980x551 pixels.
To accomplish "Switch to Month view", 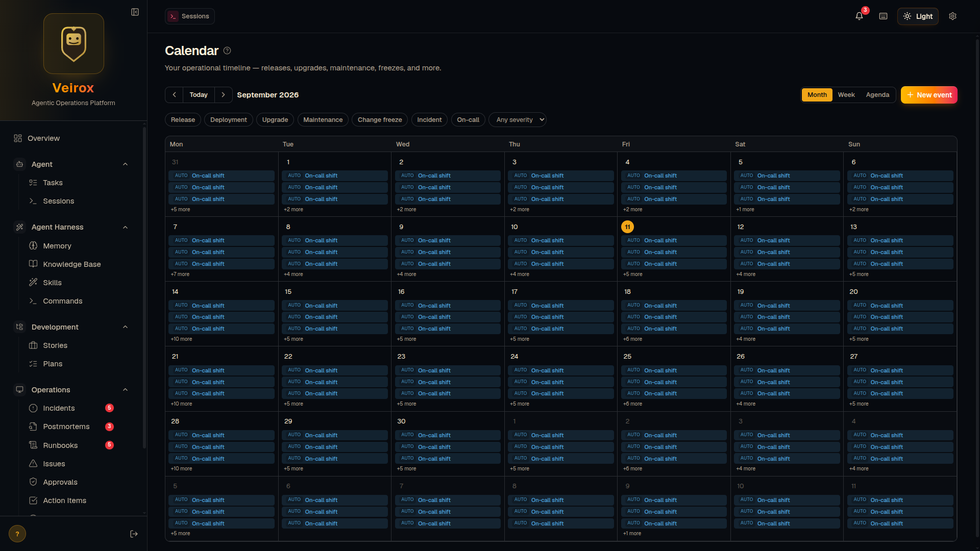I will [817, 95].
